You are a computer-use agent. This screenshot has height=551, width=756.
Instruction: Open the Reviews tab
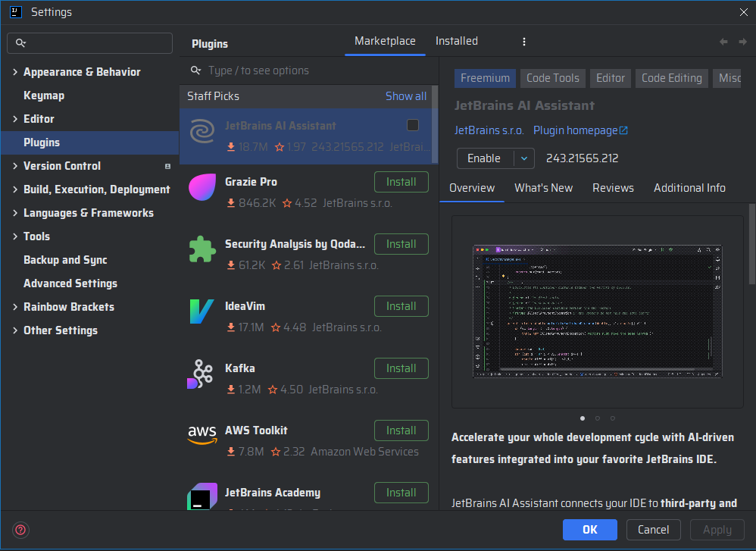point(613,188)
